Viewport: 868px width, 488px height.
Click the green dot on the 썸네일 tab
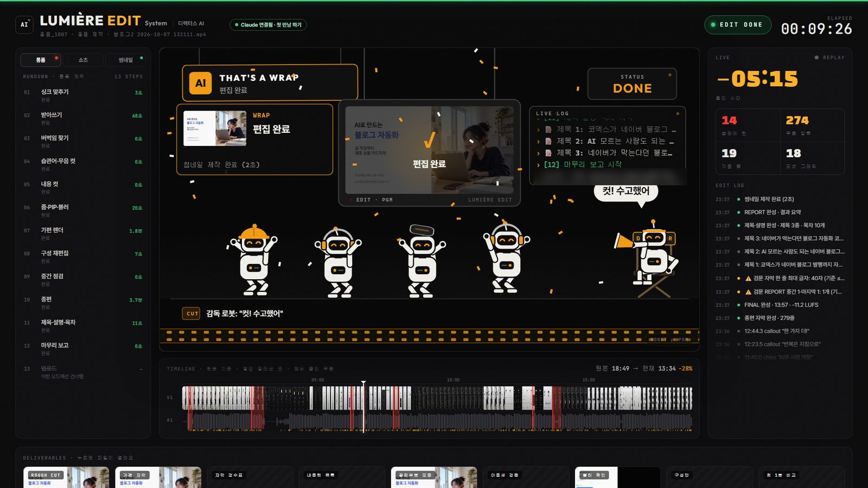point(142,57)
